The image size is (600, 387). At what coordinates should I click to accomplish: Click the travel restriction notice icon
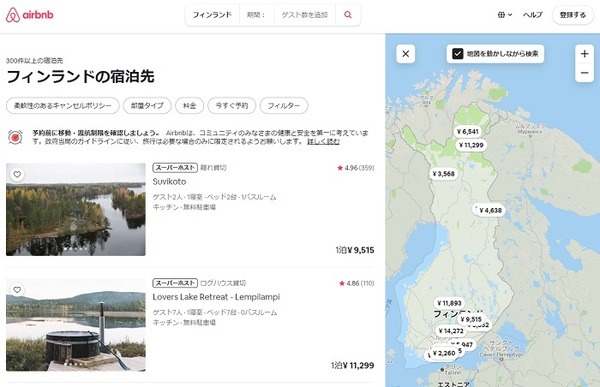pyautogui.click(x=15, y=137)
